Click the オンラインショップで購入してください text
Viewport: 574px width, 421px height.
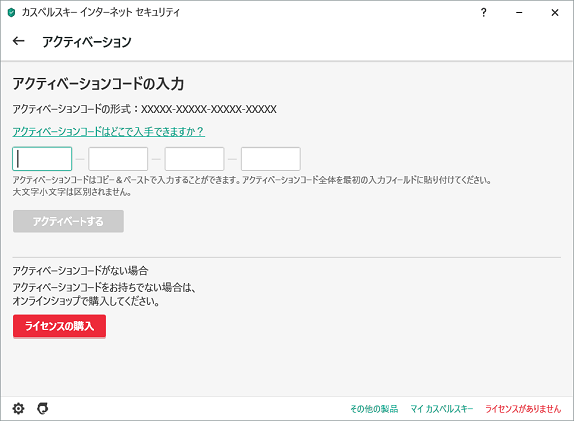tap(86, 301)
